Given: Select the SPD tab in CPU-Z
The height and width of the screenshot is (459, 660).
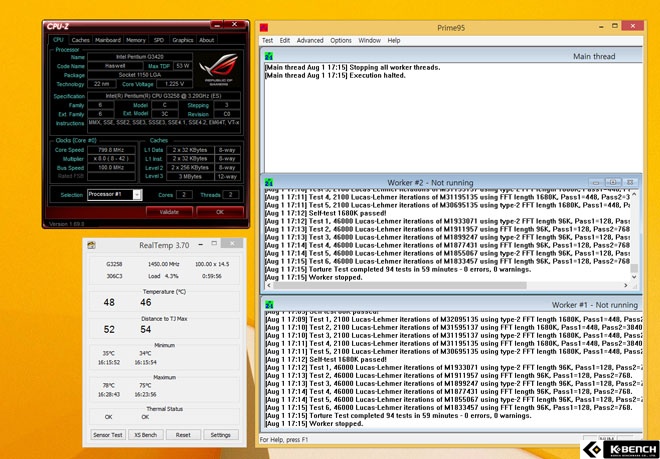Looking at the screenshot, I should (x=159, y=40).
